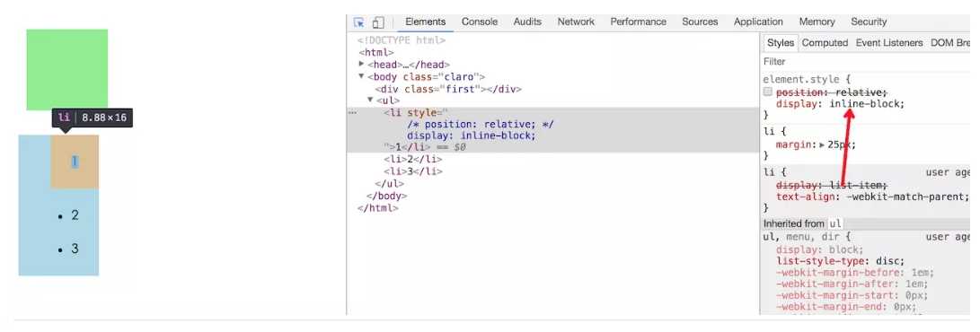
Task: Open the Performance tab
Action: point(638,22)
